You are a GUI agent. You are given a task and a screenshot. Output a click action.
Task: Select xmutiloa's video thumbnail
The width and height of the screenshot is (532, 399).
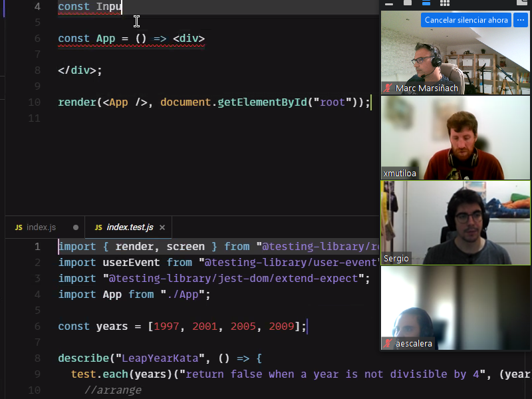coord(456,138)
